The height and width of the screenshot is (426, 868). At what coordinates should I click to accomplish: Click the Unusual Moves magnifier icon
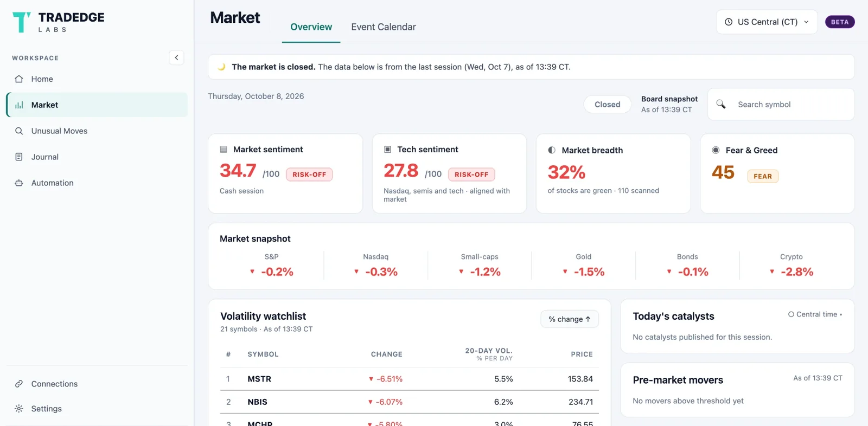point(19,131)
